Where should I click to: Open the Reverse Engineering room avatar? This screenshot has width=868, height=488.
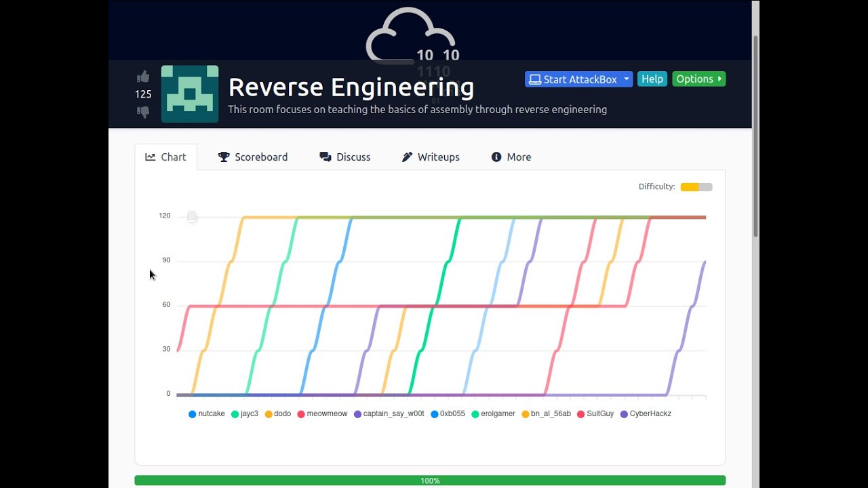coord(190,94)
